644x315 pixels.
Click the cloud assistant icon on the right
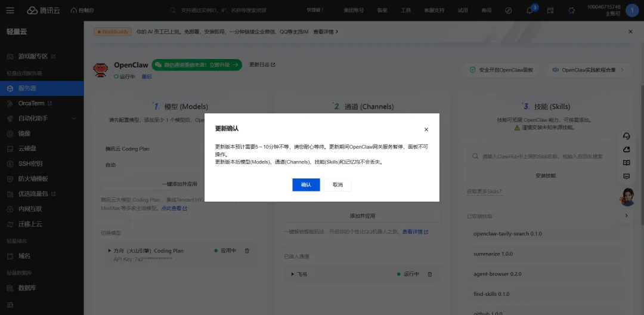(626, 150)
